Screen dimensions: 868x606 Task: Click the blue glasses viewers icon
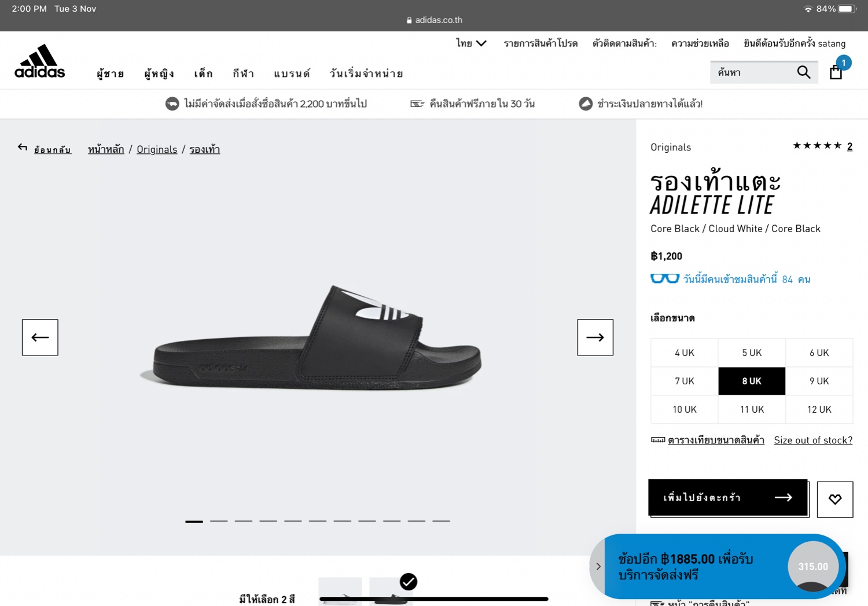click(664, 279)
